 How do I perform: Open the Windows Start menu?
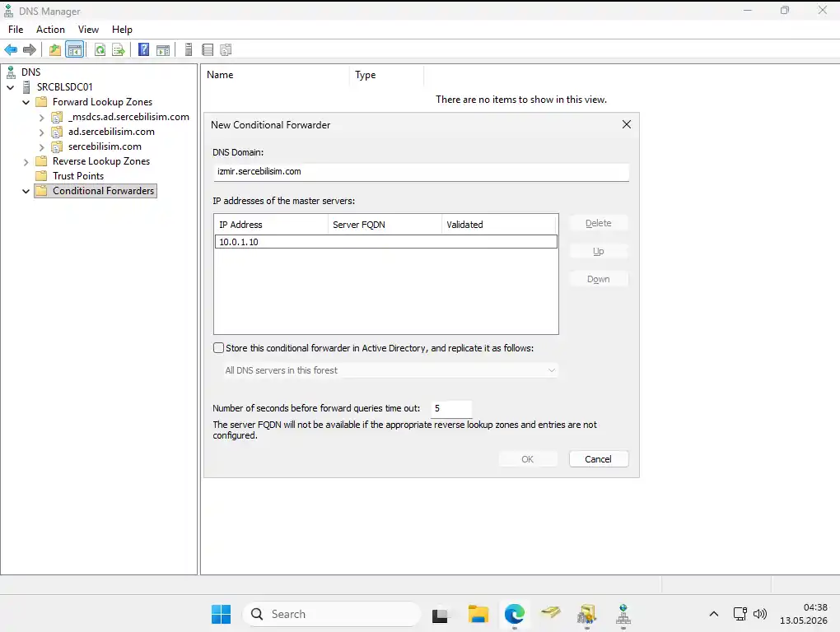221,614
